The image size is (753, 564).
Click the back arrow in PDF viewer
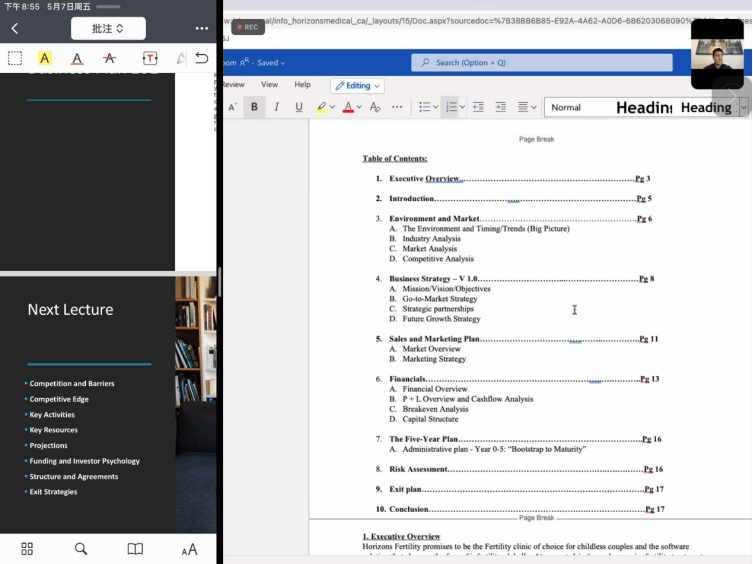point(15,29)
